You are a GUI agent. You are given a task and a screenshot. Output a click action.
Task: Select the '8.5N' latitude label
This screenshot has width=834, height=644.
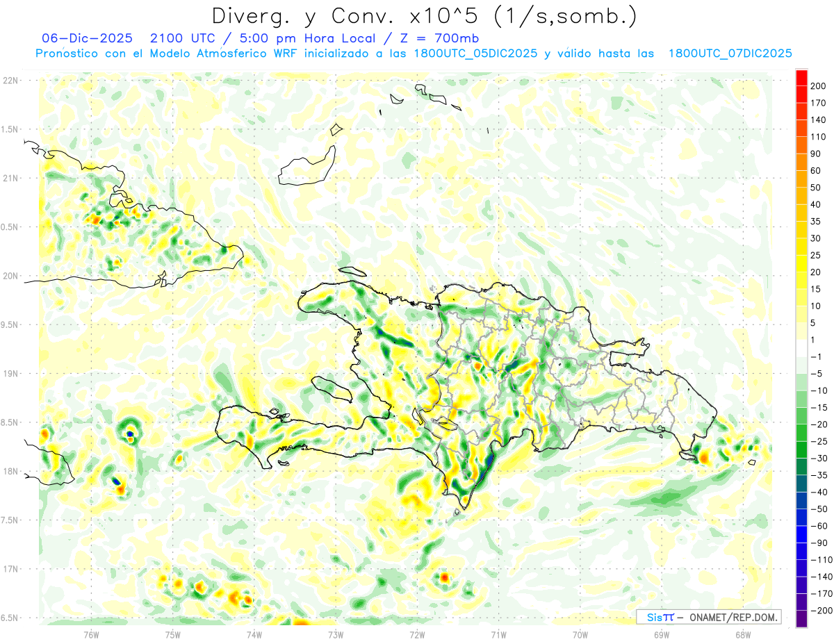click(10, 422)
